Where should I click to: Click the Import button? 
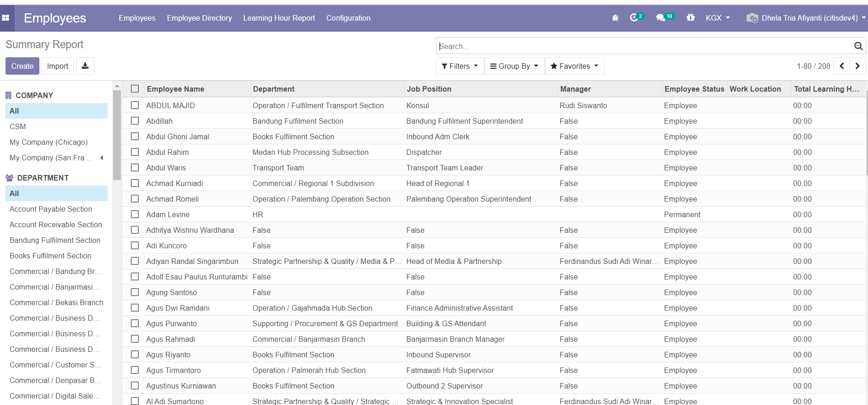point(58,66)
